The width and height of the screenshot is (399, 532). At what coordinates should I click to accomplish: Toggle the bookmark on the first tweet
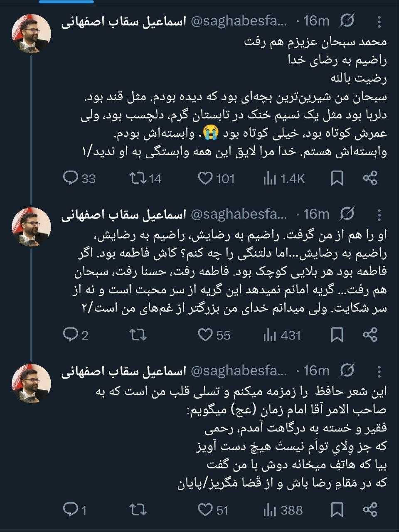point(337,179)
